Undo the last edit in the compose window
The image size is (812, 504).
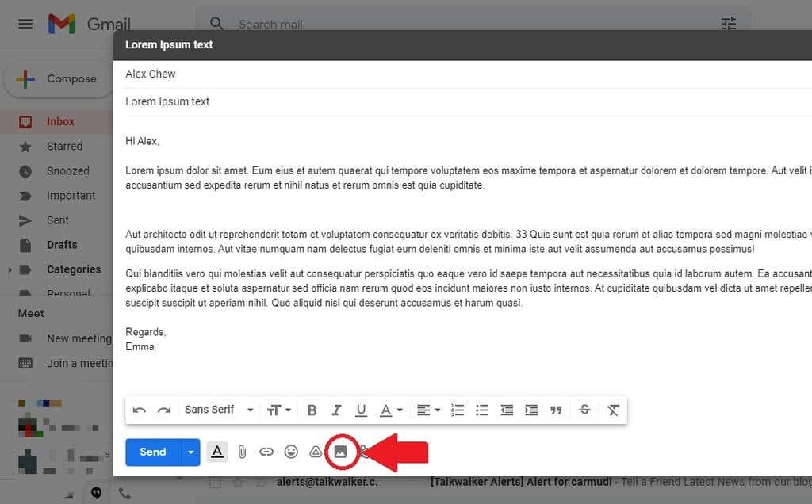(x=140, y=410)
